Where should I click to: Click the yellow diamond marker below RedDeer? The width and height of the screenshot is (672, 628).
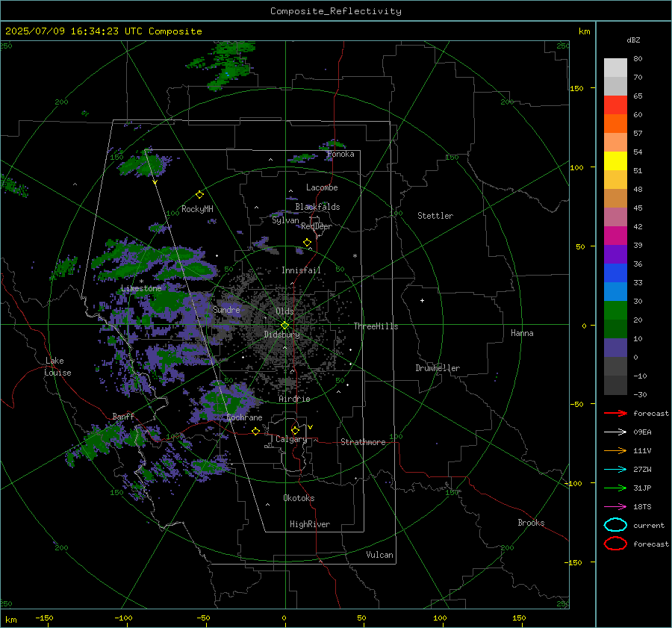click(307, 243)
